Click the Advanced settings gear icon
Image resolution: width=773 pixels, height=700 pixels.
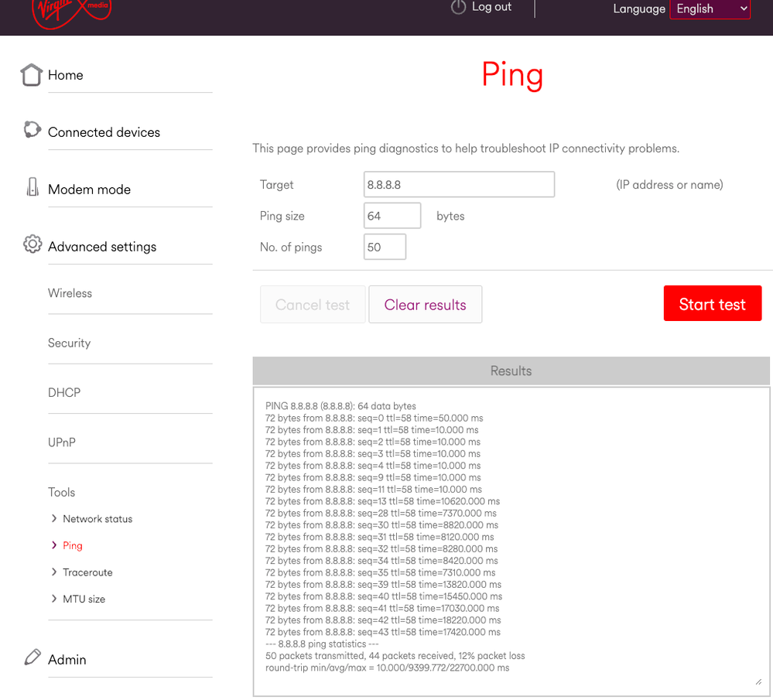pos(32,244)
